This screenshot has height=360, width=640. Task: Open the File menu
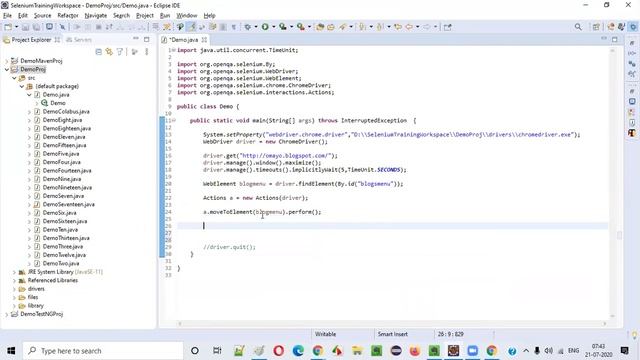pos(7,16)
